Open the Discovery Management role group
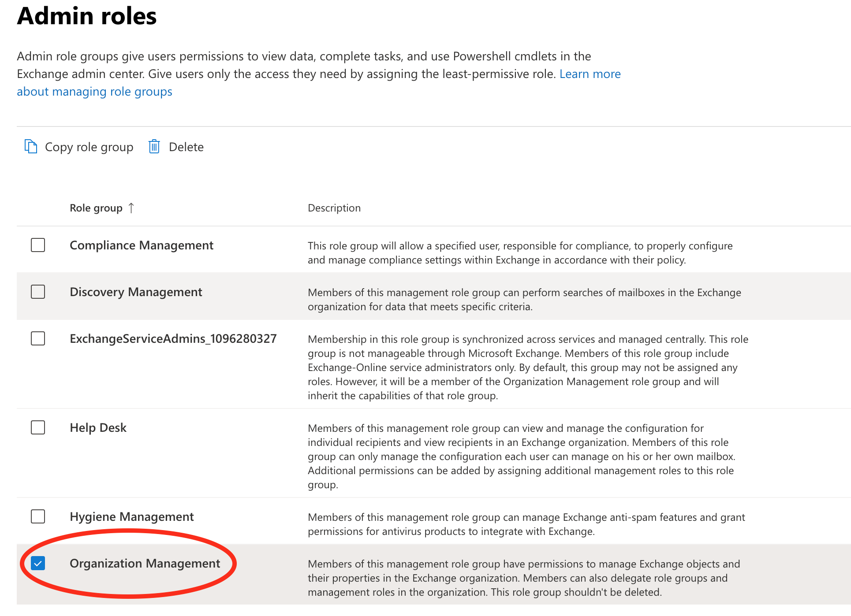This screenshot has height=616, width=851. tap(136, 292)
